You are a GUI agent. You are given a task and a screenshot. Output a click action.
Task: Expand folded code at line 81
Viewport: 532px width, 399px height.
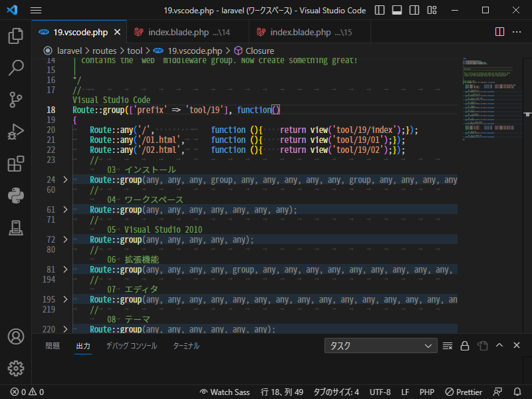[65, 269]
